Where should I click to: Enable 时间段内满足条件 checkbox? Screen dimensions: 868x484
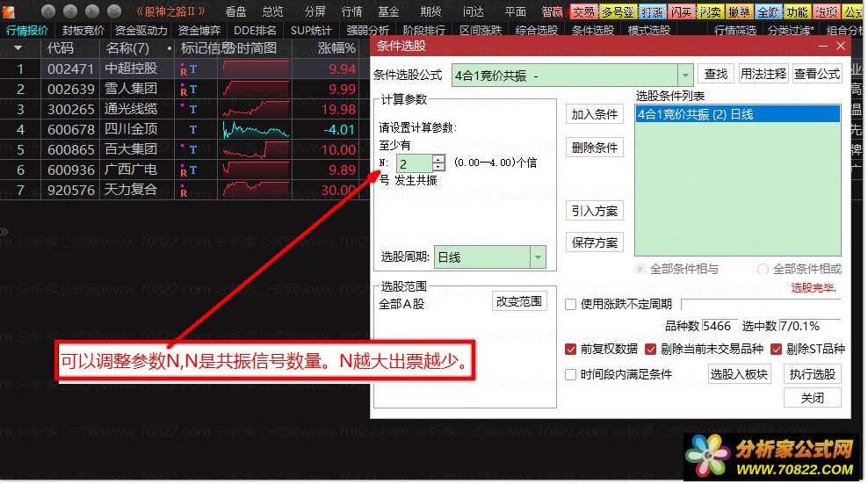[570, 375]
